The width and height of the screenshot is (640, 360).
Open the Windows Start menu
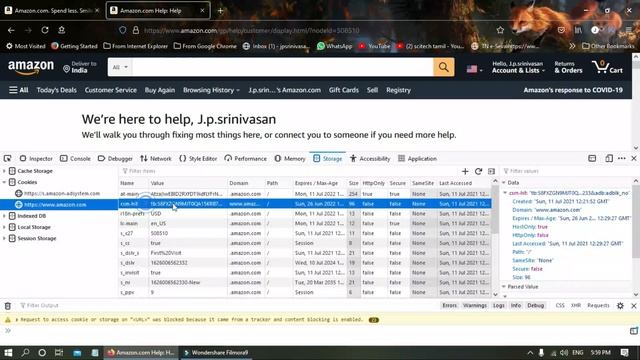point(8,353)
